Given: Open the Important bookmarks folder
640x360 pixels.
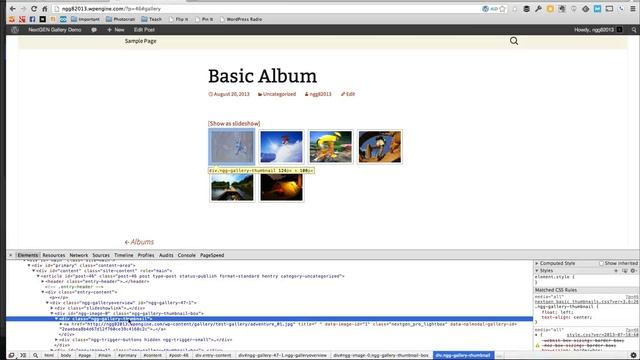Looking at the screenshot, I should click(85, 19).
